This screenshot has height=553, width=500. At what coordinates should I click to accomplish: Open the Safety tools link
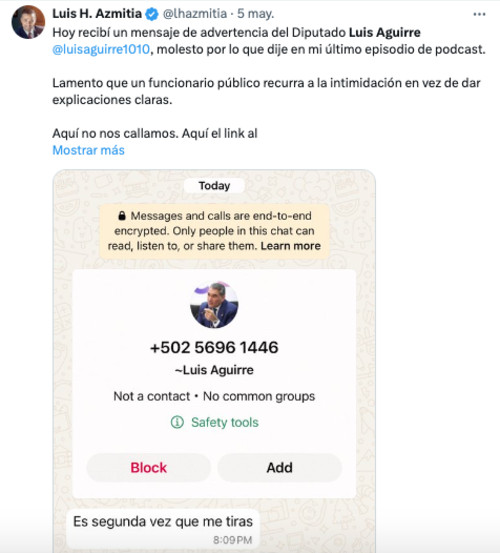click(225, 422)
